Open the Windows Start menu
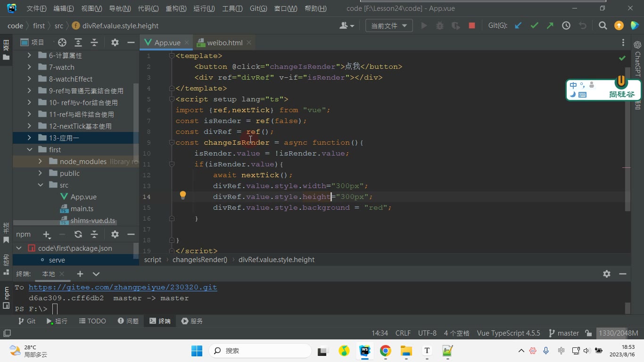 point(197,351)
